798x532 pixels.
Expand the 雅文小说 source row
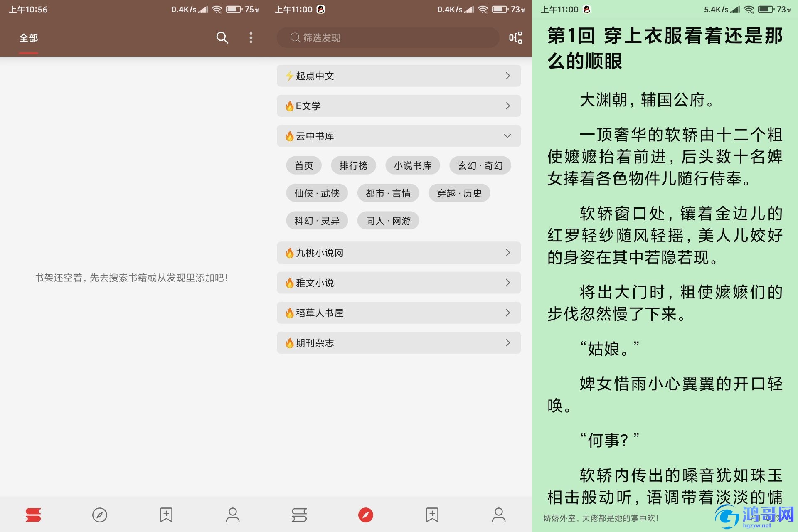tap(399, 283)
